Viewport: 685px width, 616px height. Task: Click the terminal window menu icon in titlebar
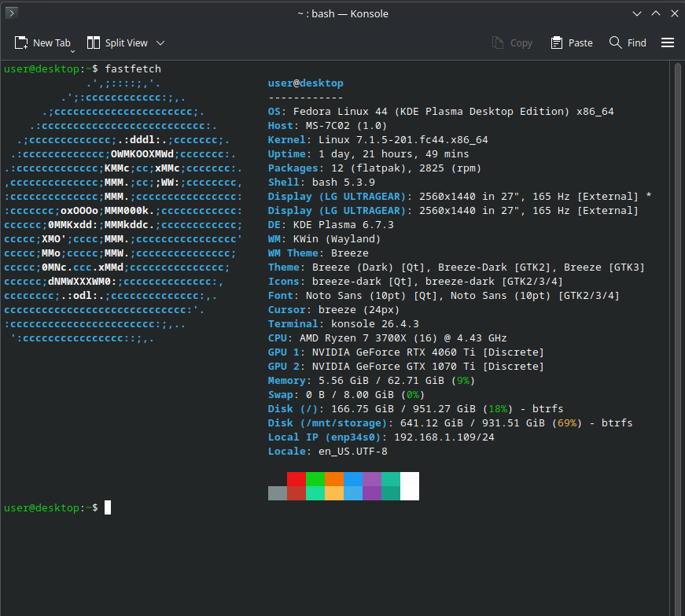[x=12, y=13]
